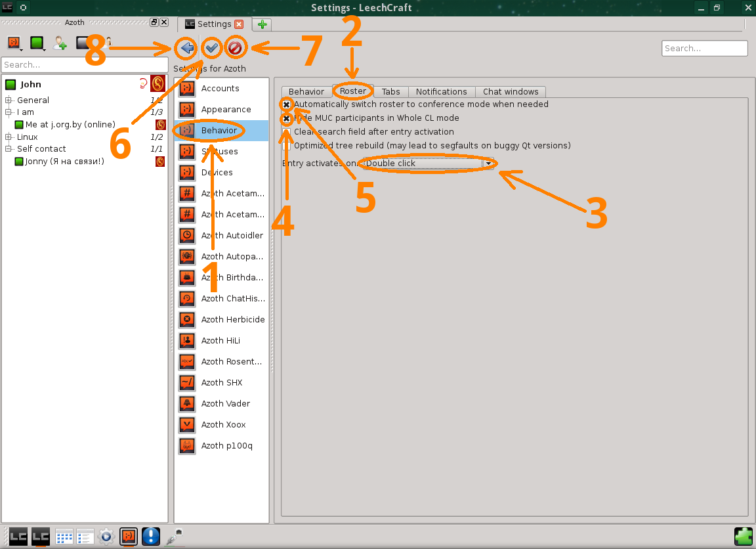
Task: Select the Settings tab
Action: click(x=214, y=24)
